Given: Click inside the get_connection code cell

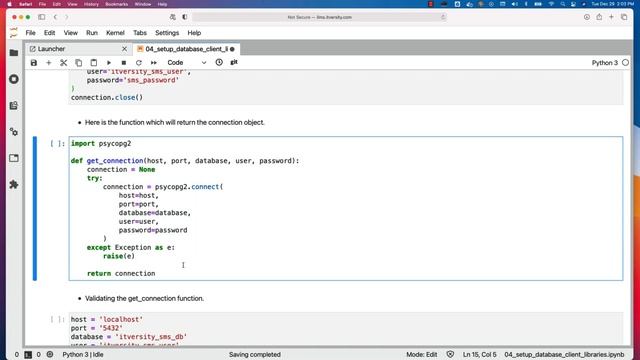Looking at the screenshot, I should (x=346, y=209).
